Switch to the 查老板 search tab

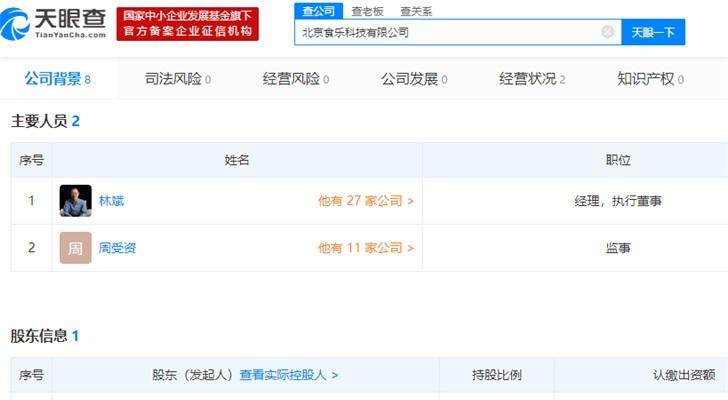click(x=367, y=12)
